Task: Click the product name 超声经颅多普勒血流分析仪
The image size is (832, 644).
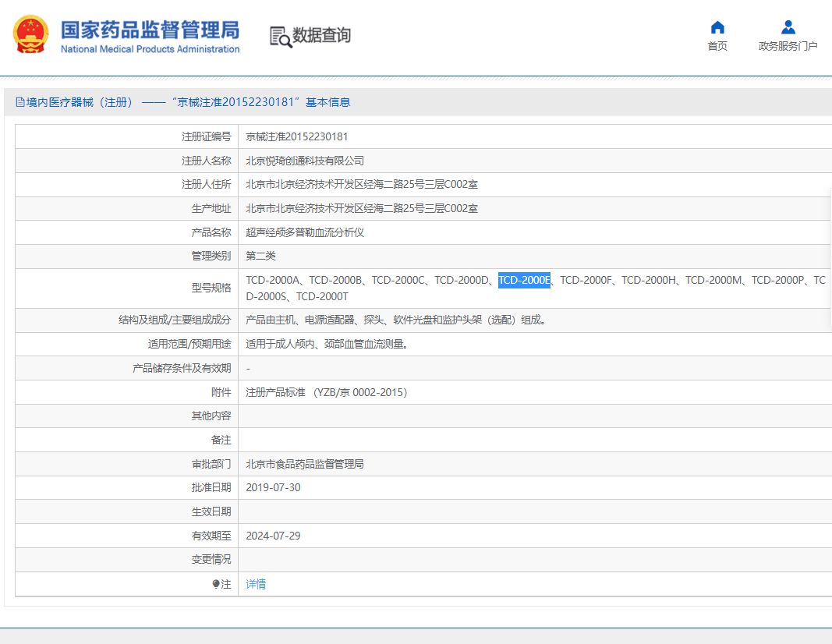Action: point(305,232)
